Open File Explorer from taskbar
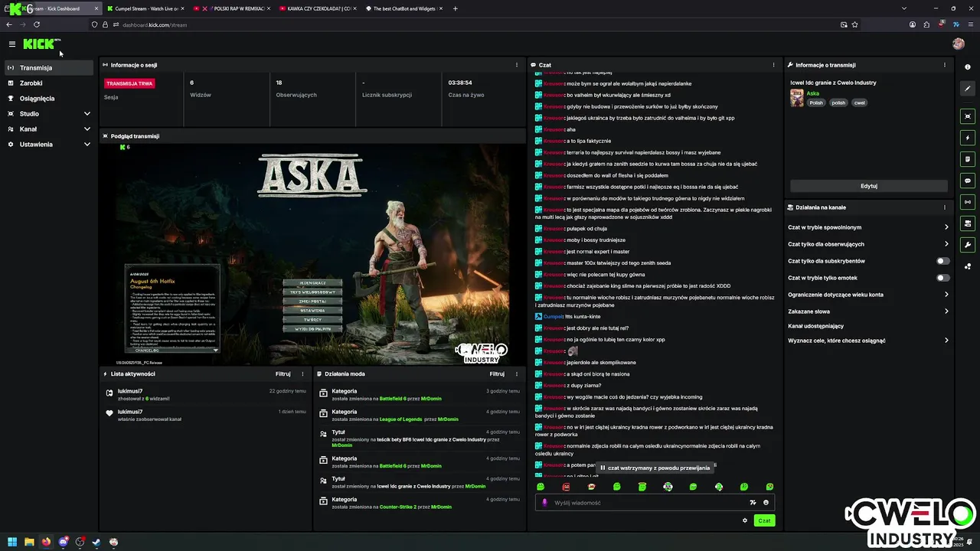 point(29,542)
